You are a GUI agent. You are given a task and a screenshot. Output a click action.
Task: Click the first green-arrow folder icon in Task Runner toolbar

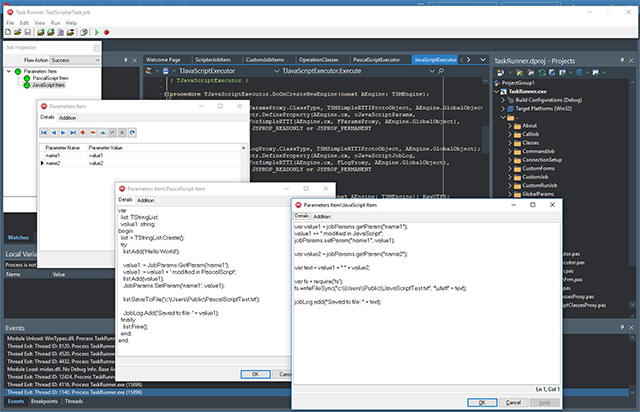tap(41, 32)
